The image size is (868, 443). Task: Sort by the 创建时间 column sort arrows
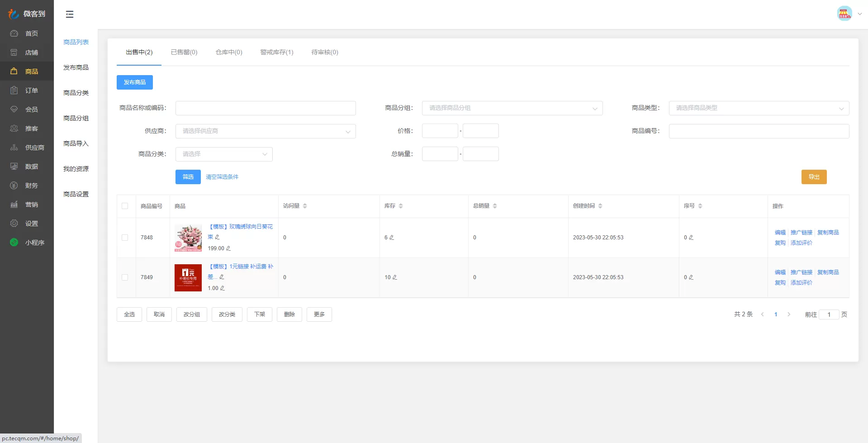click(600, 206)
